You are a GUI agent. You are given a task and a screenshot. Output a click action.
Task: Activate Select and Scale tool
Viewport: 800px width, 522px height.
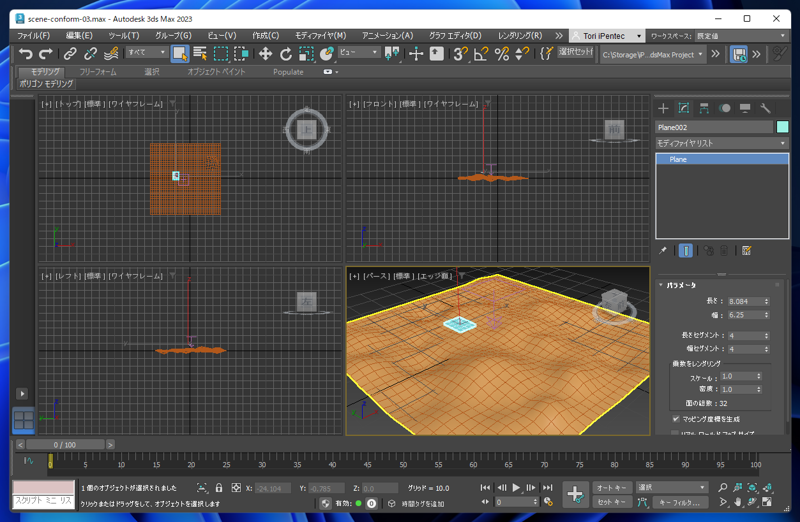click(306, 54)
